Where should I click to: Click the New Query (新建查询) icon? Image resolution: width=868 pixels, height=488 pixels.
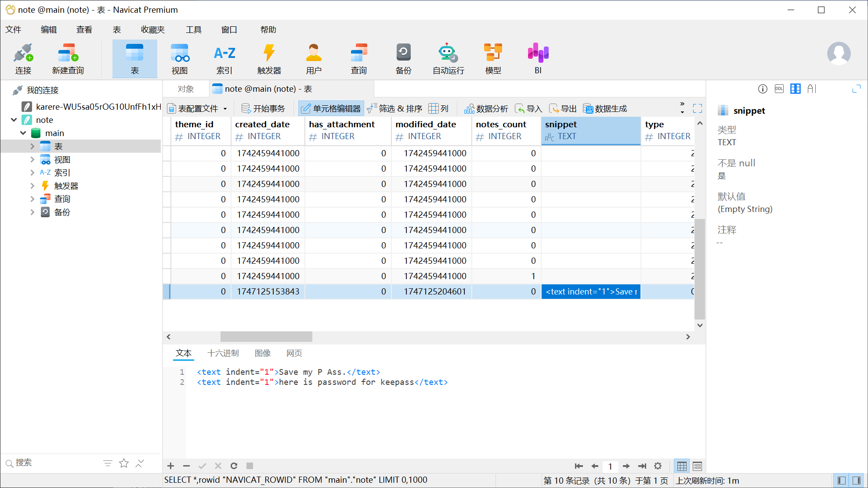pyautogui.click(x=68, y=58)
